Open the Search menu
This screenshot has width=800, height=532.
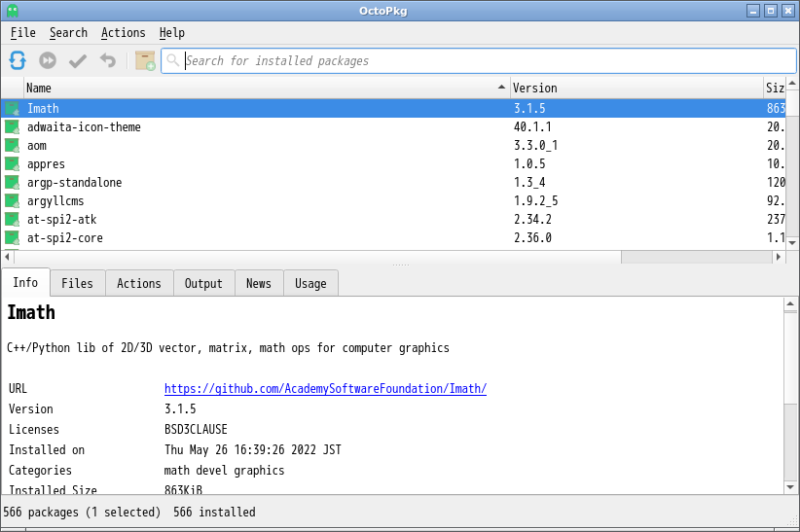[68, 33]
